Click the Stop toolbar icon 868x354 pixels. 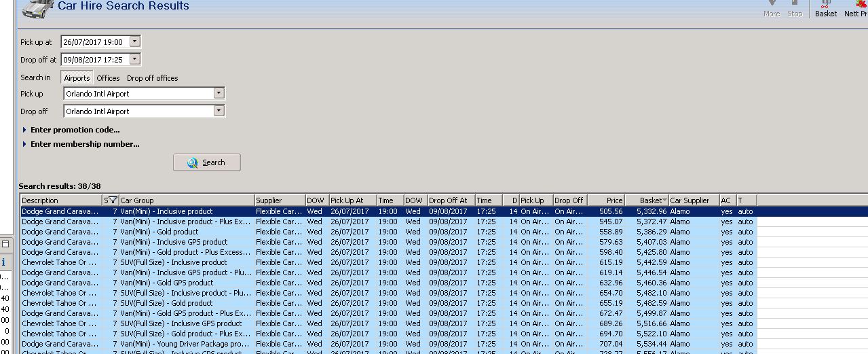[795, 8]
